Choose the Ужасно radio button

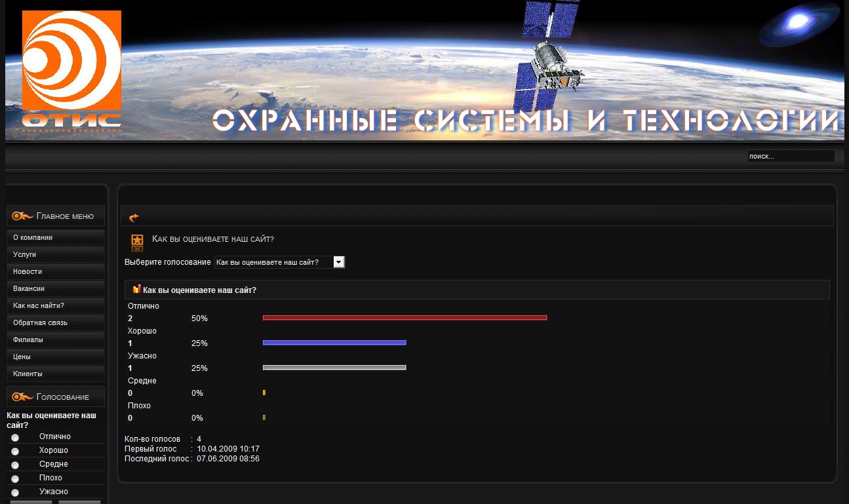click(x=15, y=493)
